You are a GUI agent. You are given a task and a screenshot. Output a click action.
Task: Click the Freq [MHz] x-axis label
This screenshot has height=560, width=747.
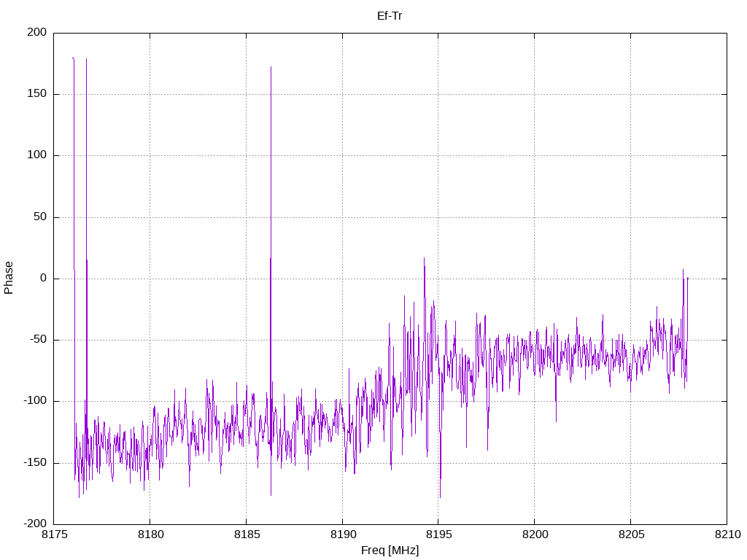coord(390,551)
